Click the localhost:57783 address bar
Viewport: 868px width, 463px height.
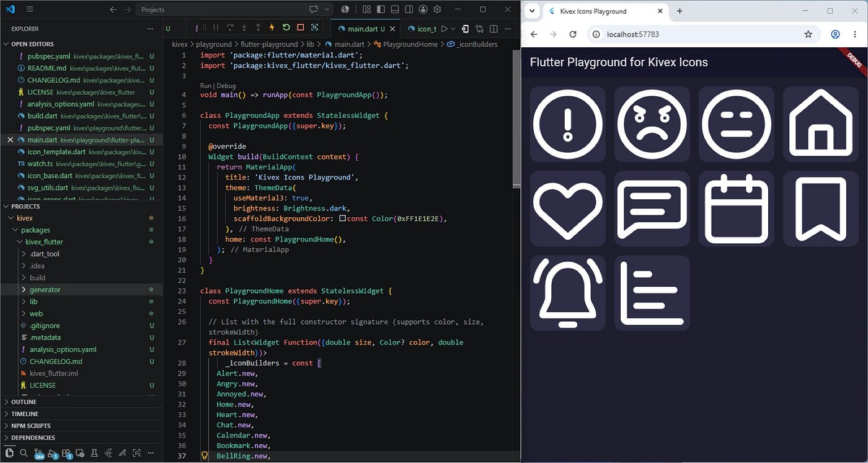pyautogui.click(x=704, y=34)
